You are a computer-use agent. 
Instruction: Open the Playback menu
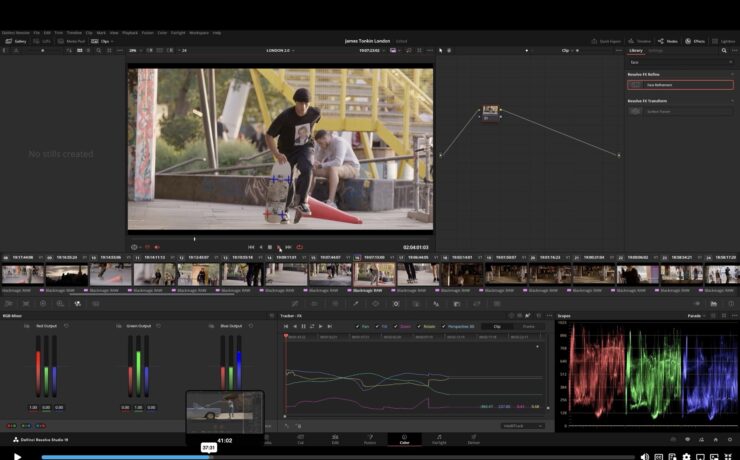click(130, 33)
